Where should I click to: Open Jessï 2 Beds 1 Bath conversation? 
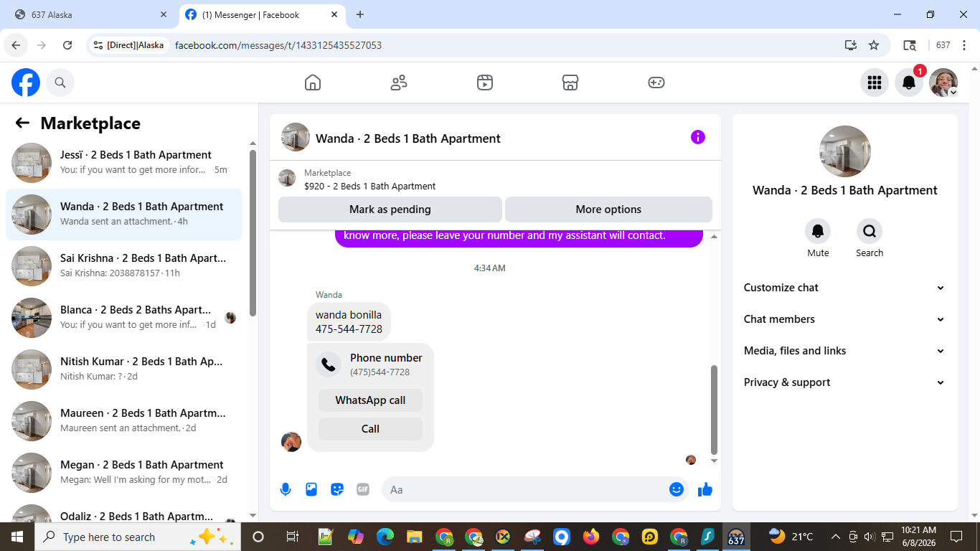point(123,163)
